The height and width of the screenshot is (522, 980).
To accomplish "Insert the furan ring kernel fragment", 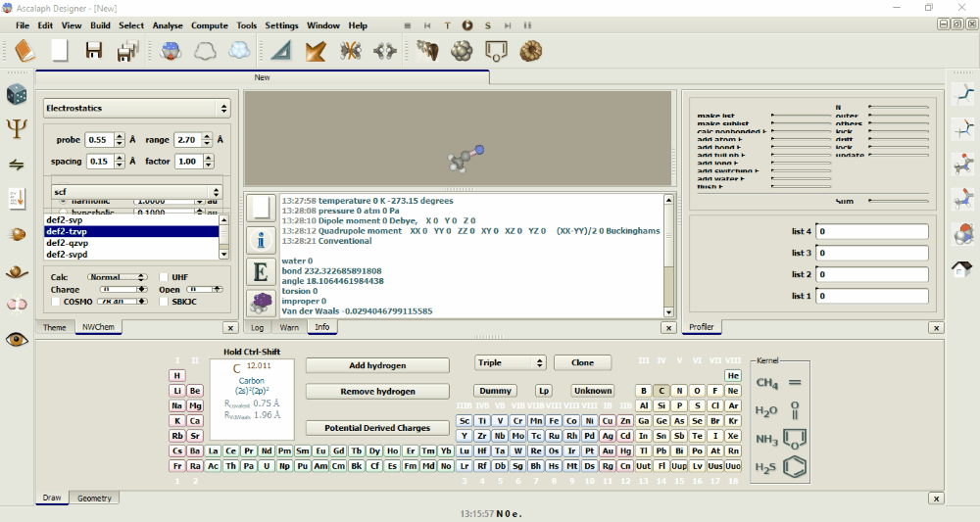I will (x=795, y=439).
